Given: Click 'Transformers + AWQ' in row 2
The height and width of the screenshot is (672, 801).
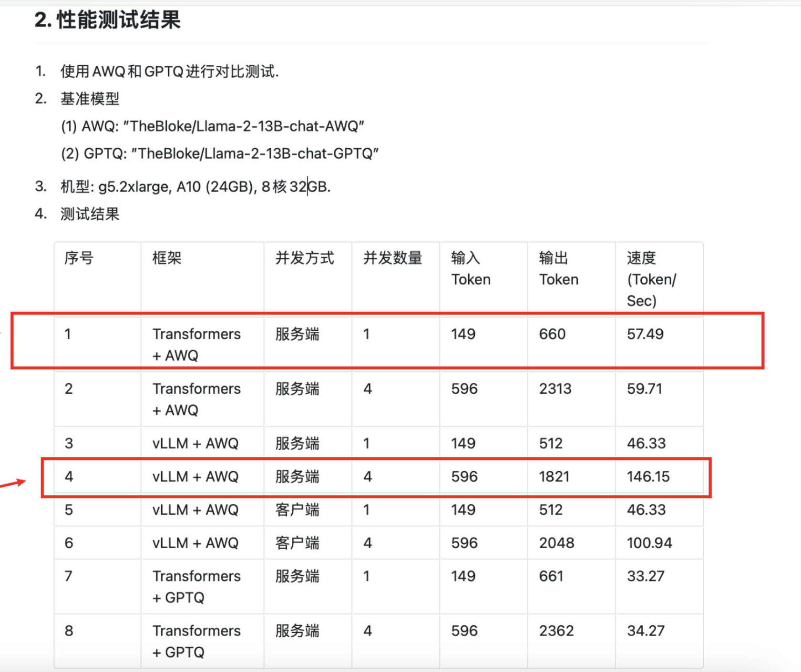Looking at the screenshot, I should [x=196, y=399].
